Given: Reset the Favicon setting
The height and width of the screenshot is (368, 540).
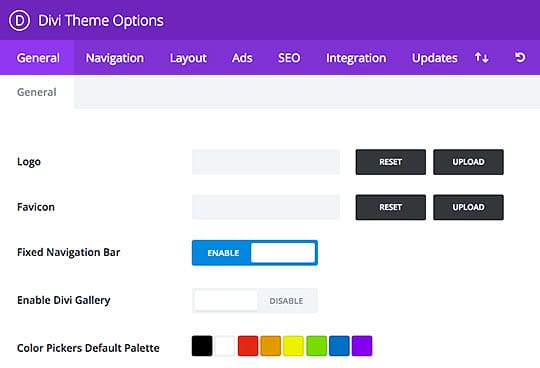Looking at the screenshot, I should click(x=391, y=207).
